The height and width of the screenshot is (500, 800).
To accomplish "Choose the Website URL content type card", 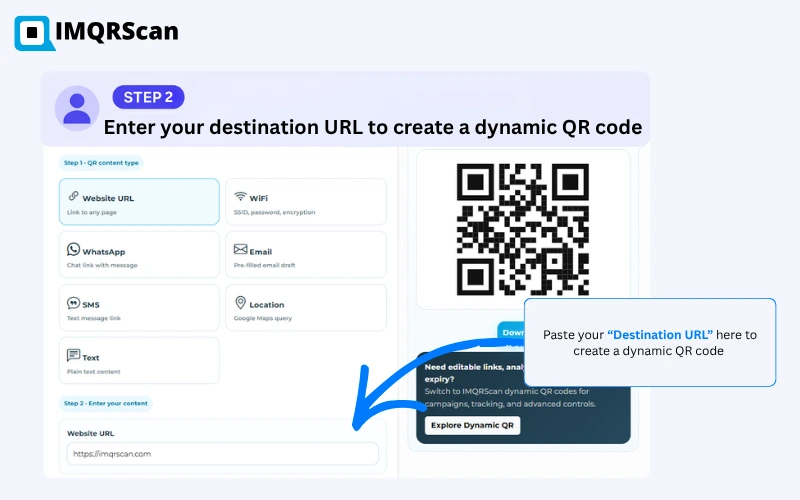I will point(139,202).
